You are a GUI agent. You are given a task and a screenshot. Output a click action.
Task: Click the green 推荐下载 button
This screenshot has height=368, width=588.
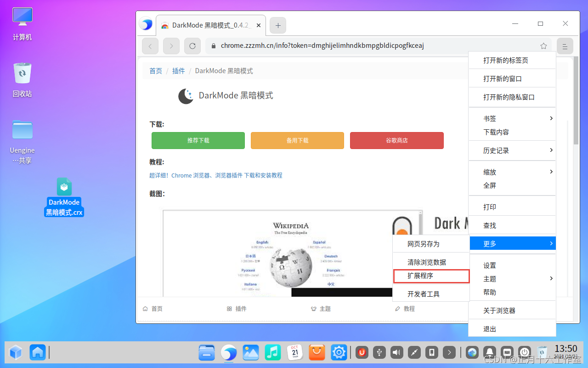point(198,140)
